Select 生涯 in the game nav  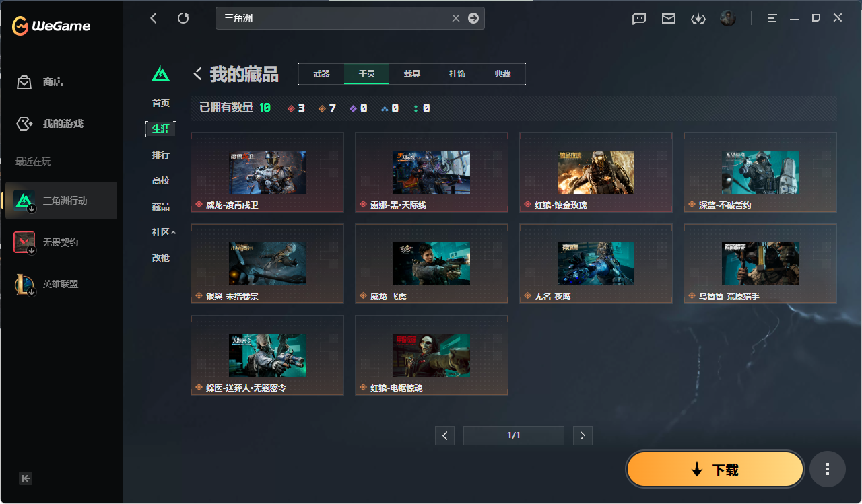coord(161,129)
